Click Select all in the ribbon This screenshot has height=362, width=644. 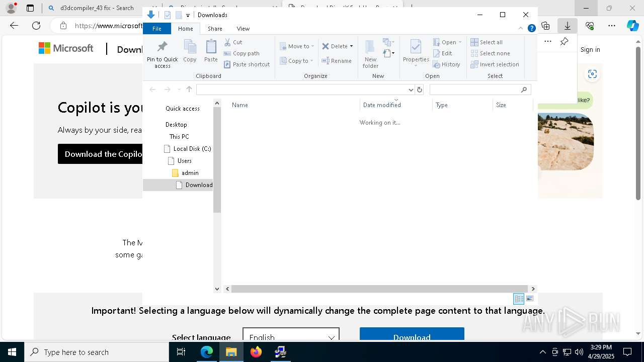click(x=487, y=42)
